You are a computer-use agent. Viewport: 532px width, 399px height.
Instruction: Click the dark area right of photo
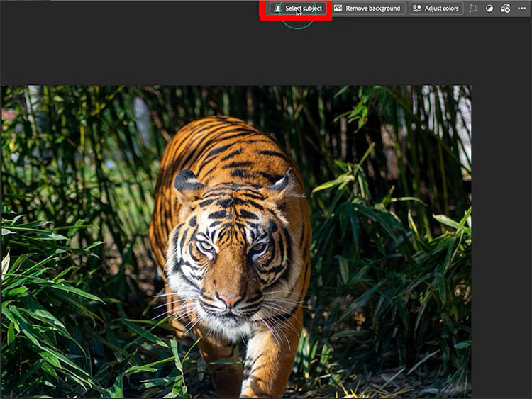tap(501, 234)
